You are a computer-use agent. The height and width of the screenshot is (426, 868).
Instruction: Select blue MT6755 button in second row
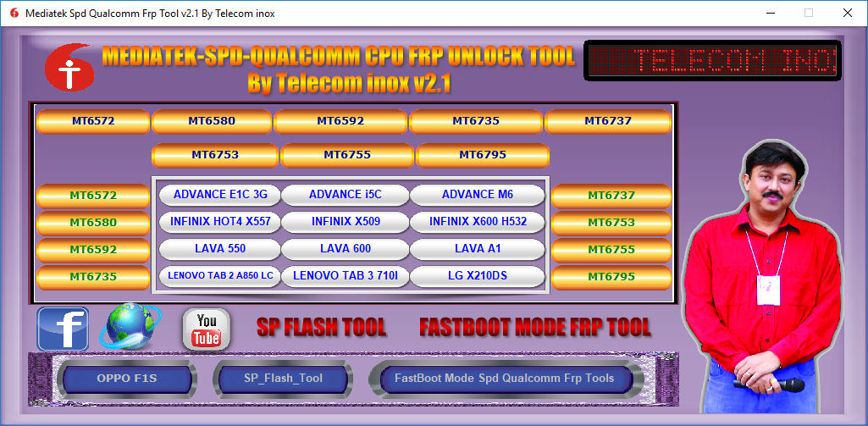[x=347, y=156]
